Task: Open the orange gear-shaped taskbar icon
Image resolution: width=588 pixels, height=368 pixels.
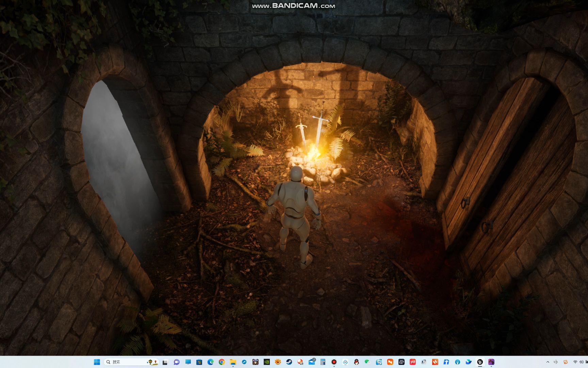Action: [278, 362]
